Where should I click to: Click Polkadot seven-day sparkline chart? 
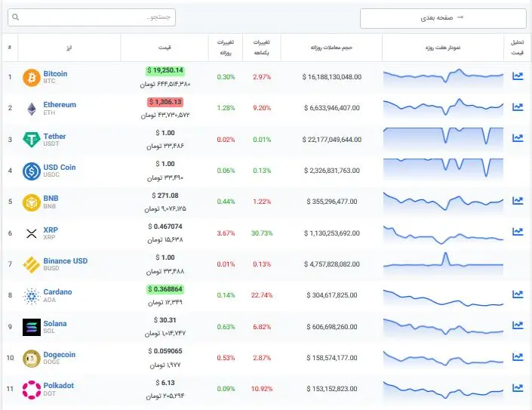(x=443, y=390)
